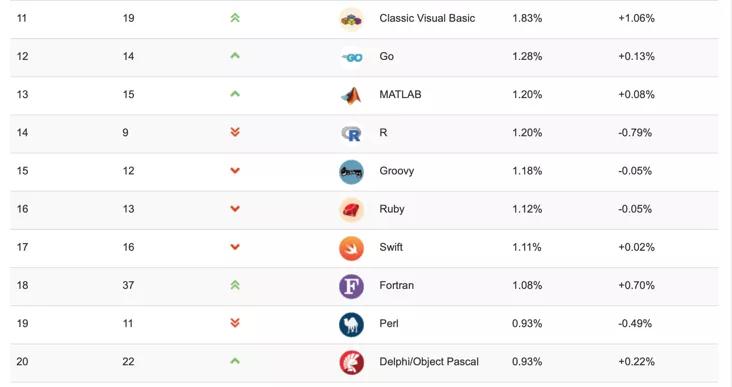Viewport: 732px width, 387px height.
Task: Click the purple Fortran F icon
Action: [x=351, y=286]
